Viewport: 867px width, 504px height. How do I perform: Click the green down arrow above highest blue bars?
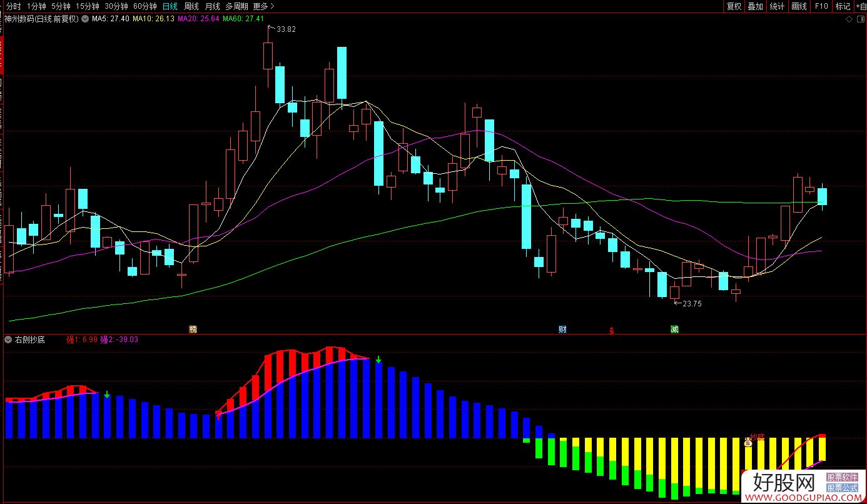tap(378, 360)
